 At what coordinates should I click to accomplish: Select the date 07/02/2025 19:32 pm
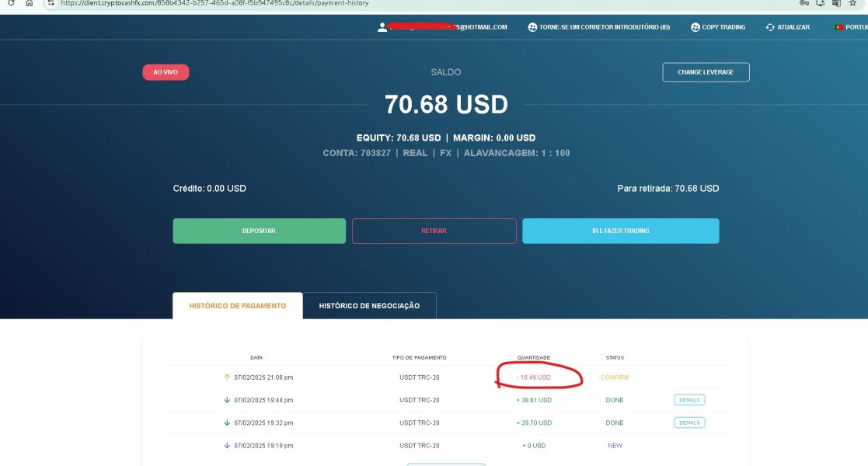pyautogui.click(x=263, y=423)
